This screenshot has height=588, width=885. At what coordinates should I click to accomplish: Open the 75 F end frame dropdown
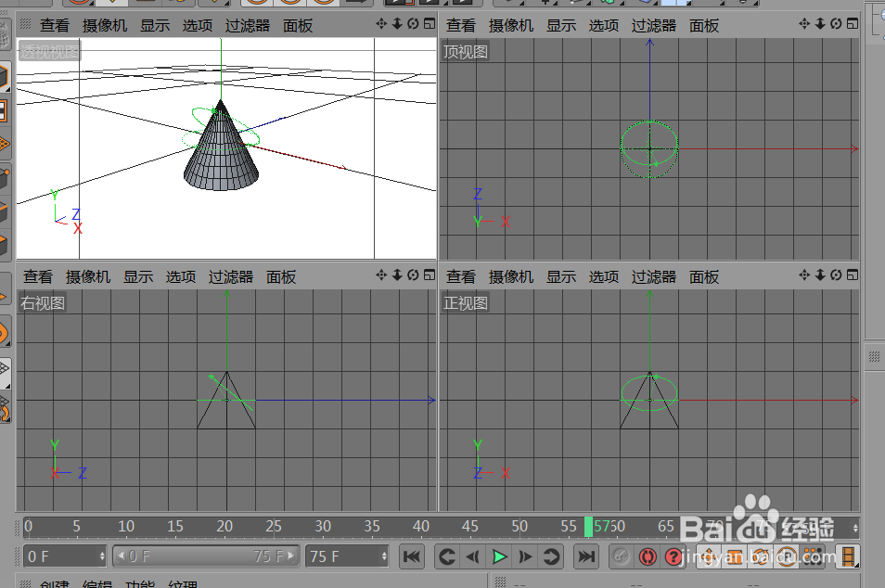(x=383, y=556)
